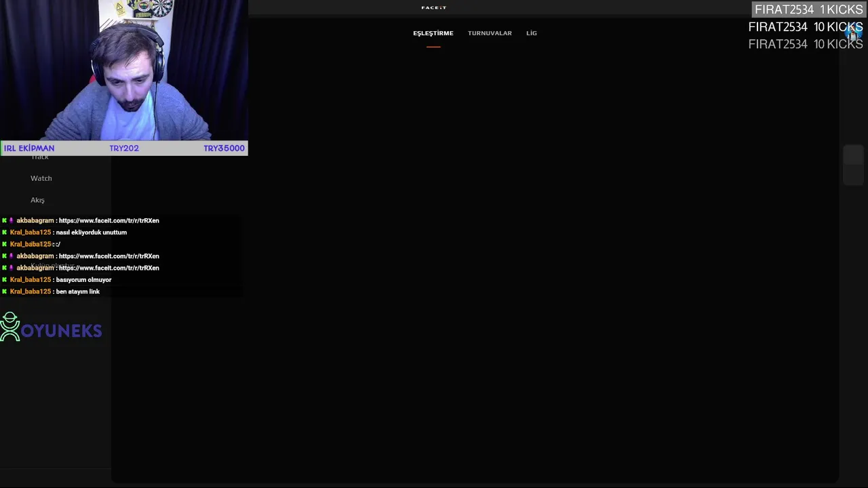The width and height of the screenshot is (868, 488).
Task: Click the chat message 'basıyorum olmuyor'
Action: pos(83,280)
